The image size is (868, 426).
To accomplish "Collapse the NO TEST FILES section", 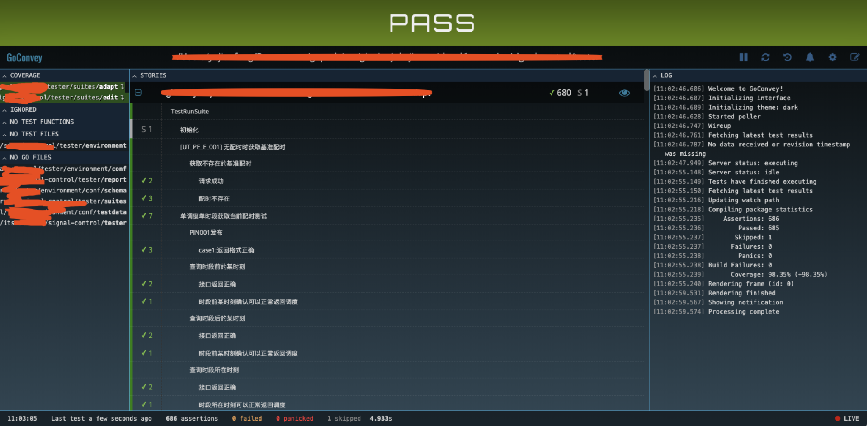I will point(30,134).
